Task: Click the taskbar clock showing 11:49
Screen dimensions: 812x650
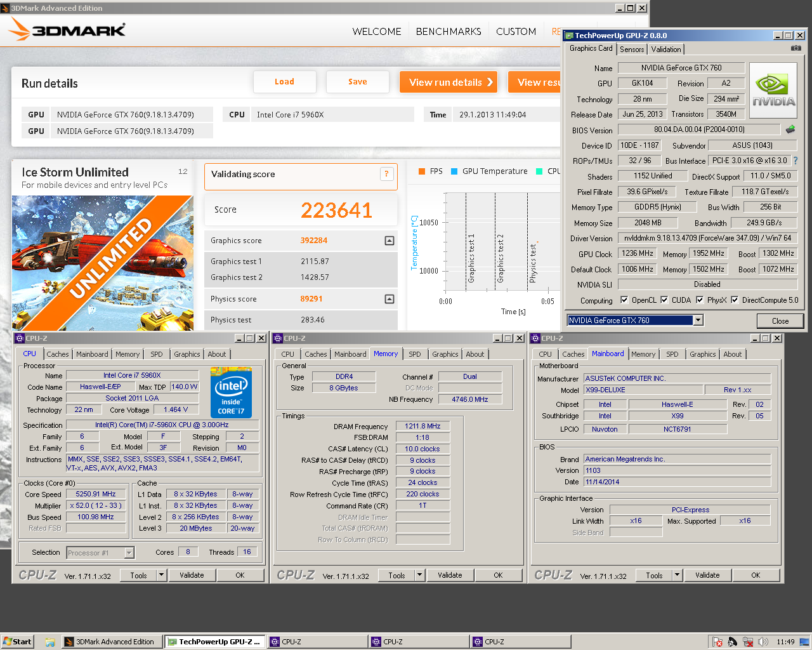Action: [785, 642]
